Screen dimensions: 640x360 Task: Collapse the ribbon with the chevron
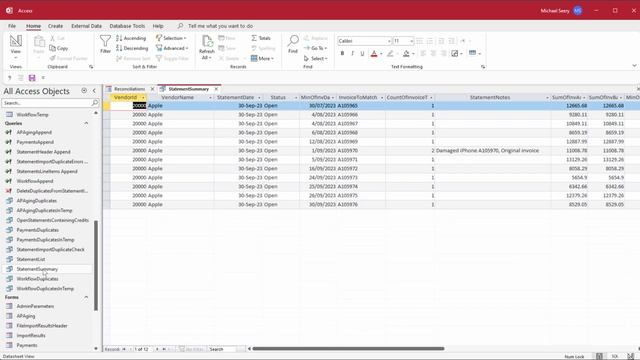(x=634, y=66)
